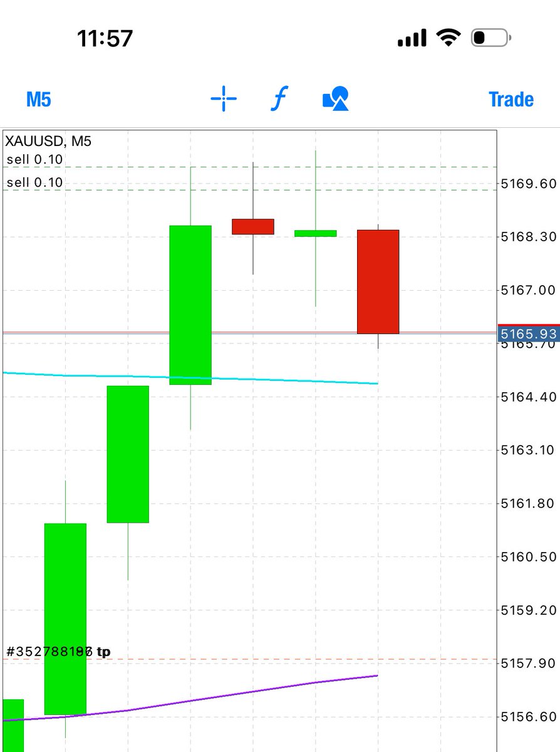Tap the Wi-Fi status icon
Viewport: 560px width, 752px height.
[x=449, y=38]
